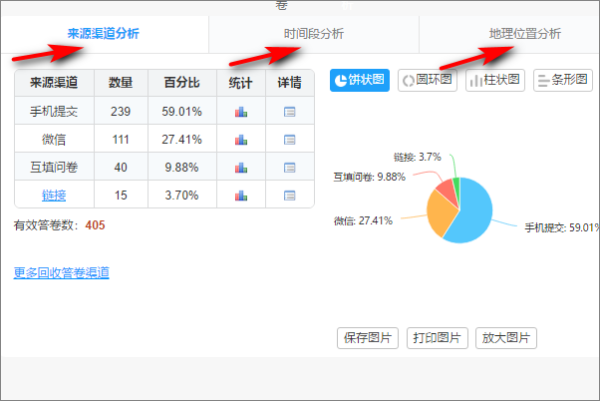Open the 地理位置分析 tab
The image size is (600, 401).
click(x=525, y=34)
